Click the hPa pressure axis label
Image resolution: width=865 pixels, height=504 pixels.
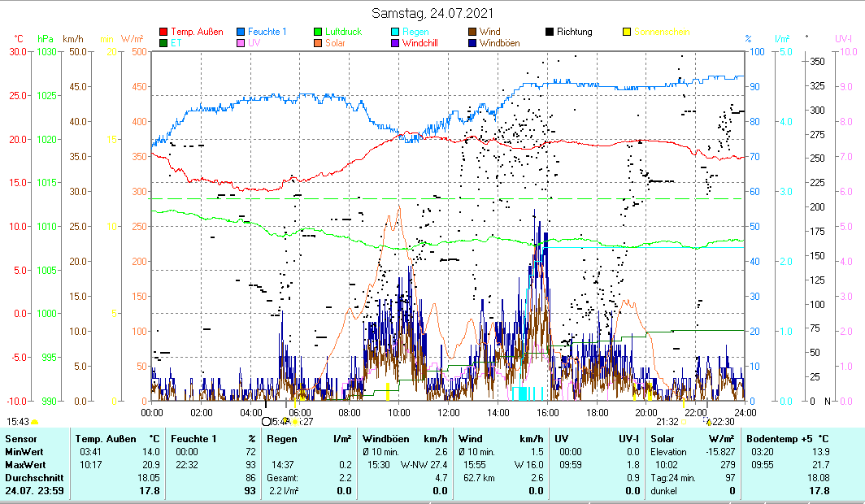(x=46, y=38)
